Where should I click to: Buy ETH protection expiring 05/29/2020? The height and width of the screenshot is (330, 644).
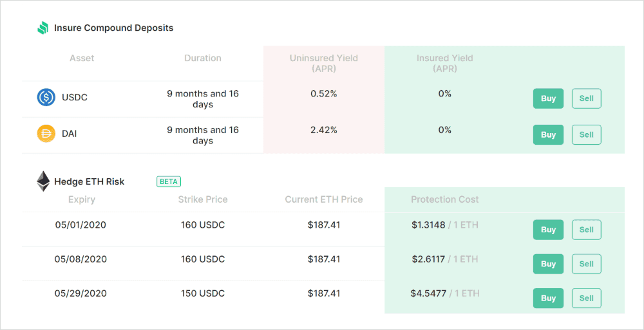548,298
